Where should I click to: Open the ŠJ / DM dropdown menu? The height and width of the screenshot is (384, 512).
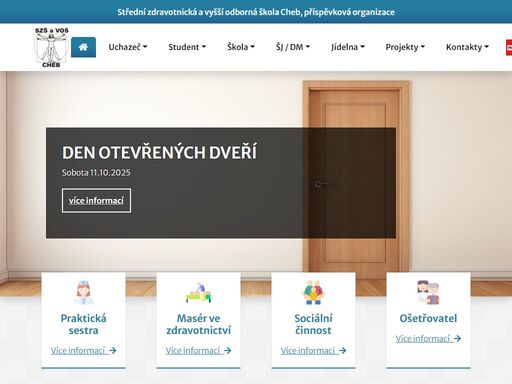293,47
